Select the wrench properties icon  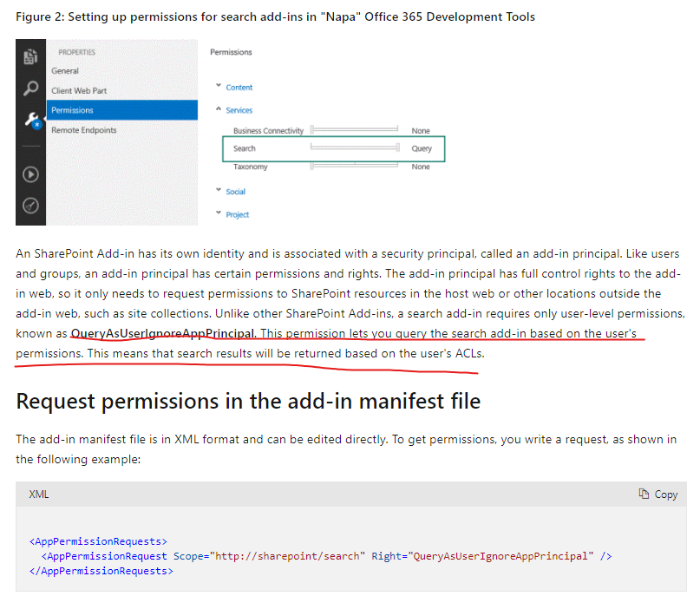(33, 120)
